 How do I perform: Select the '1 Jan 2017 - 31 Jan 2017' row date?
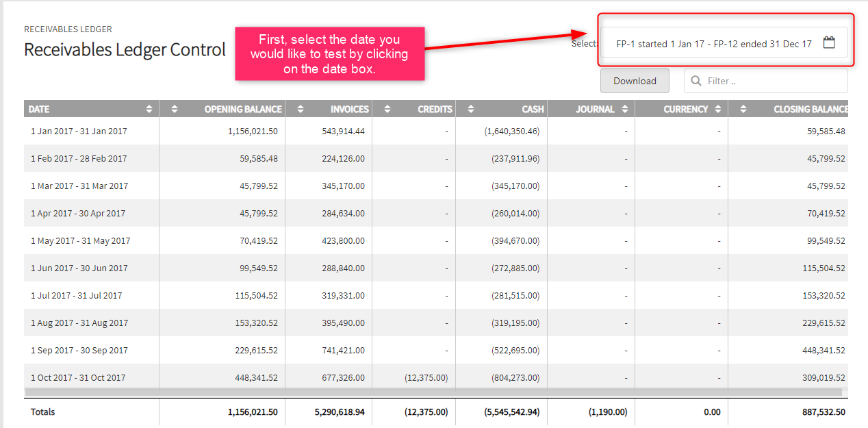pos(79,131)
